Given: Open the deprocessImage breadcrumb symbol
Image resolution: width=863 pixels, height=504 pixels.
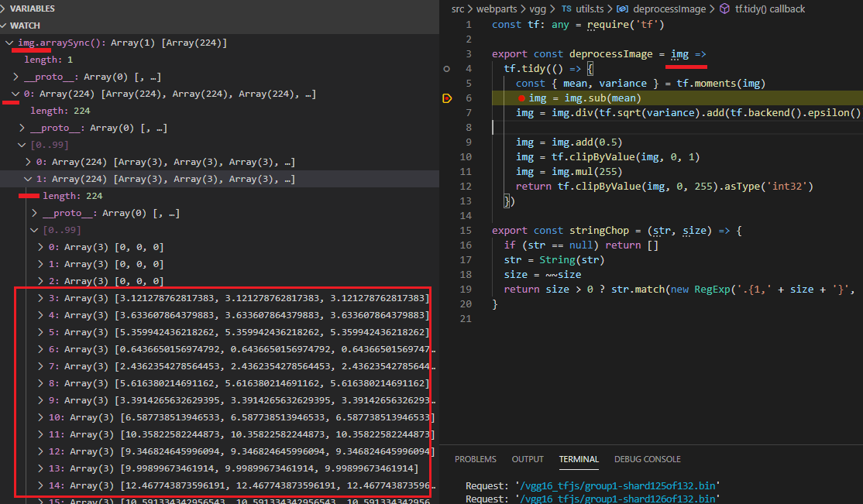Looking at the screenshot, I should click(x=669, y=9).
